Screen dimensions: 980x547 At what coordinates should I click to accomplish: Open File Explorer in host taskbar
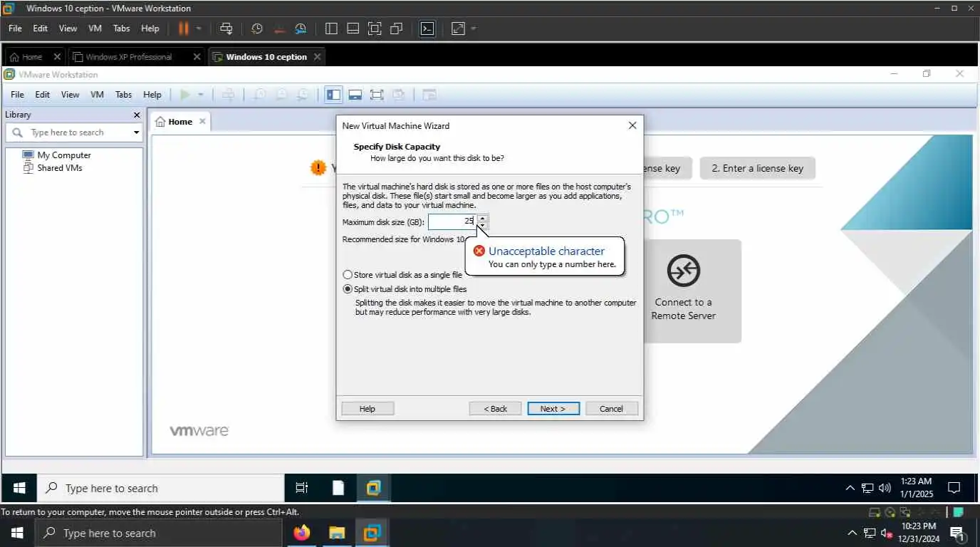tap(337, 533)
